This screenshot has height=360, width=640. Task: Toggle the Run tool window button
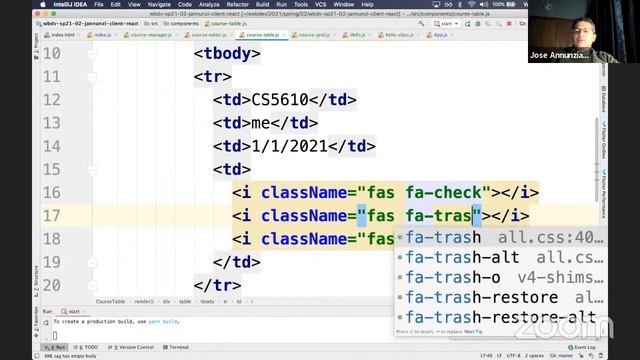pos(54,347)
